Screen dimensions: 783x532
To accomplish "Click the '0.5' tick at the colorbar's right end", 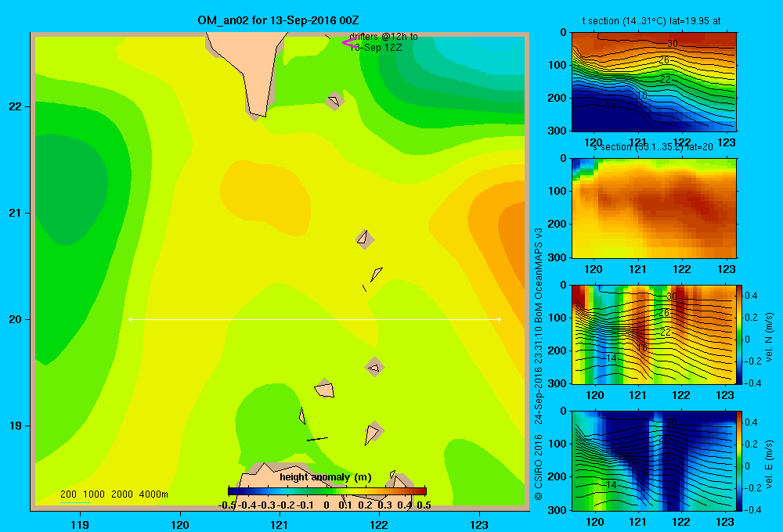I will 424,505.
